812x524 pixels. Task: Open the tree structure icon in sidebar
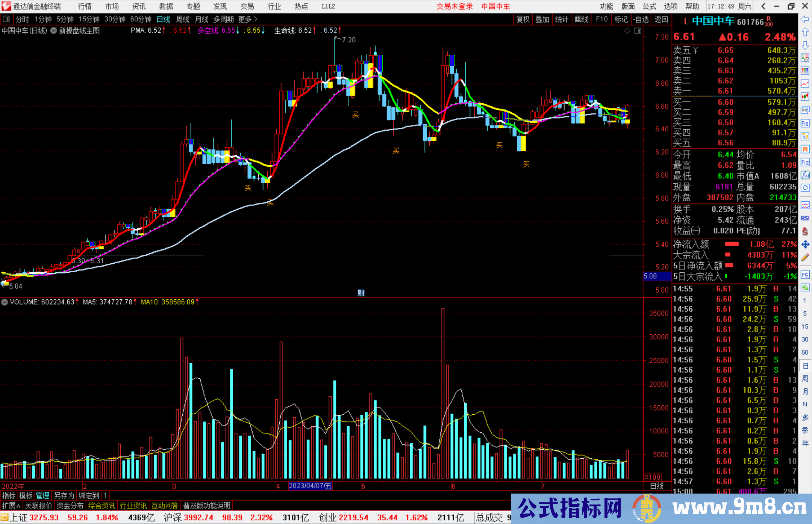(x=805, y=136)
